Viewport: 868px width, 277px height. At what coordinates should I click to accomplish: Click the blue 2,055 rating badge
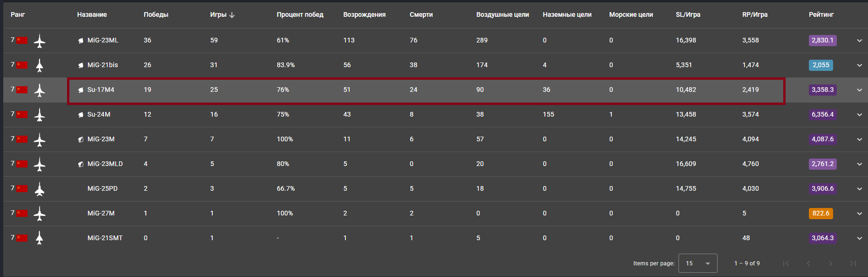pyautogui.click(x=821, y=65)
